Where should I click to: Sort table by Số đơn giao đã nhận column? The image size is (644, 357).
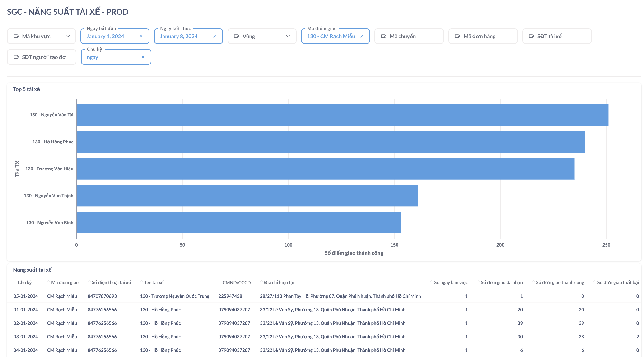[501, 282]
